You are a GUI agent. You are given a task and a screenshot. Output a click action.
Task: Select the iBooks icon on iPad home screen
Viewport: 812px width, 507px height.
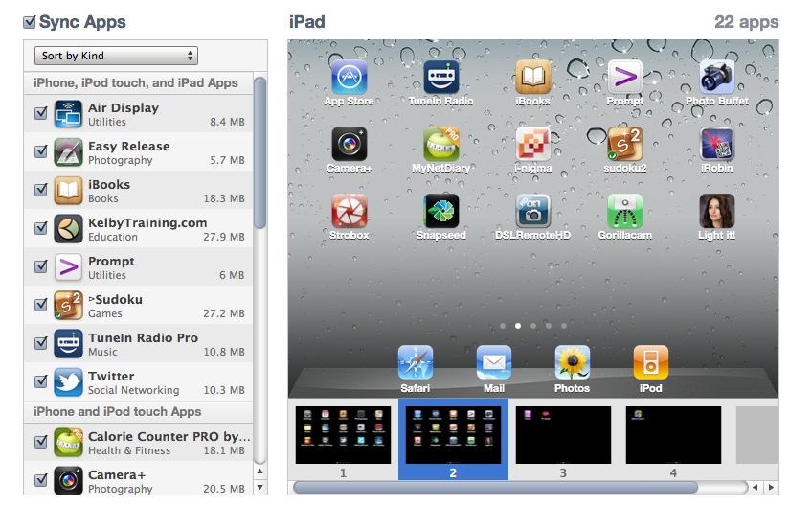pyautogui.click(x=532, y=77)
